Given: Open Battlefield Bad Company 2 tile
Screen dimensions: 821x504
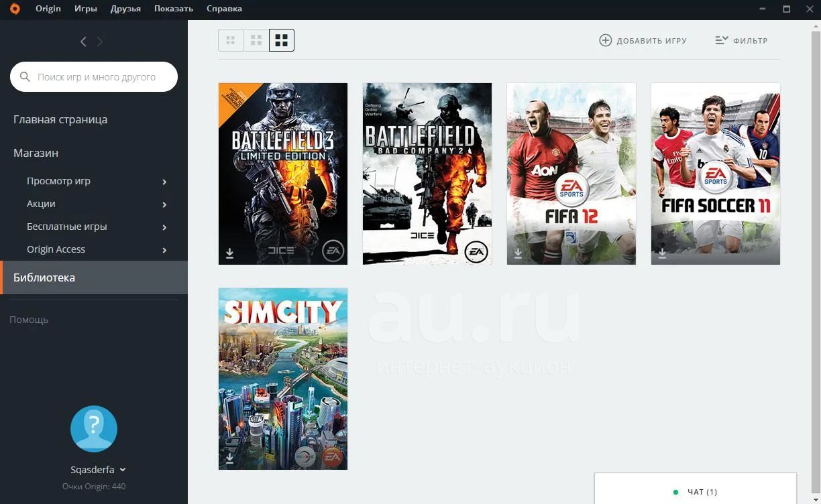Looking at the screenshot, I should (427, 174).
